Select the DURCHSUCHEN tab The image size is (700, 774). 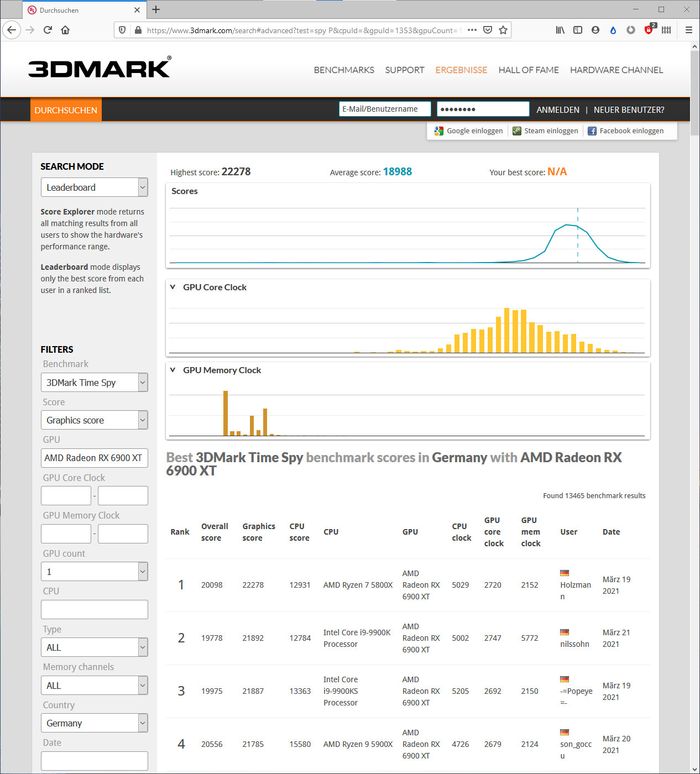(66, 110)
